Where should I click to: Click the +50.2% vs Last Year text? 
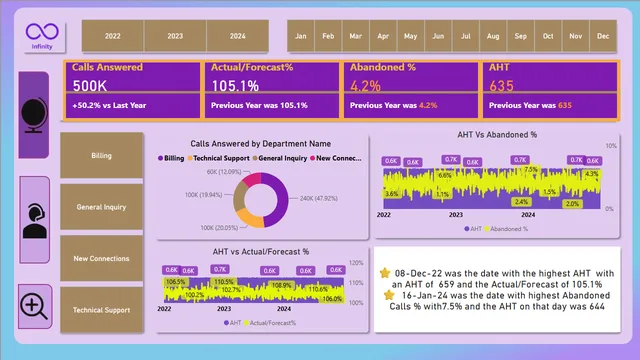click(109, 105)
